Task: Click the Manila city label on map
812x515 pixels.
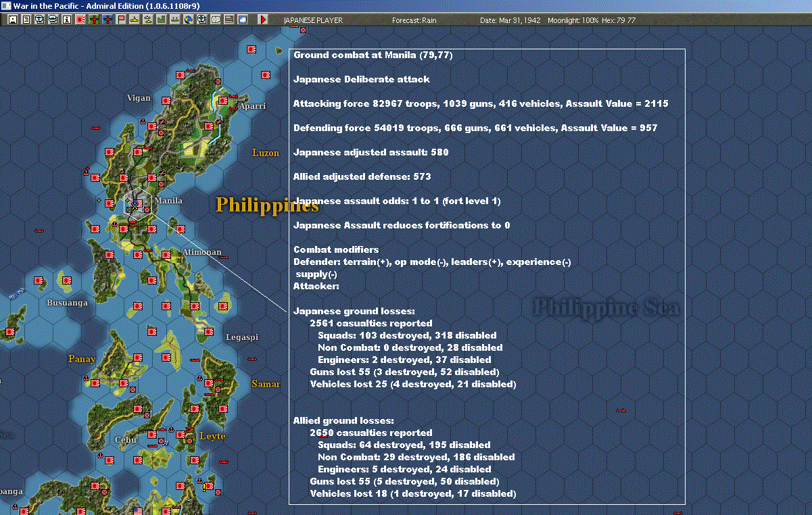Action: 168,201
